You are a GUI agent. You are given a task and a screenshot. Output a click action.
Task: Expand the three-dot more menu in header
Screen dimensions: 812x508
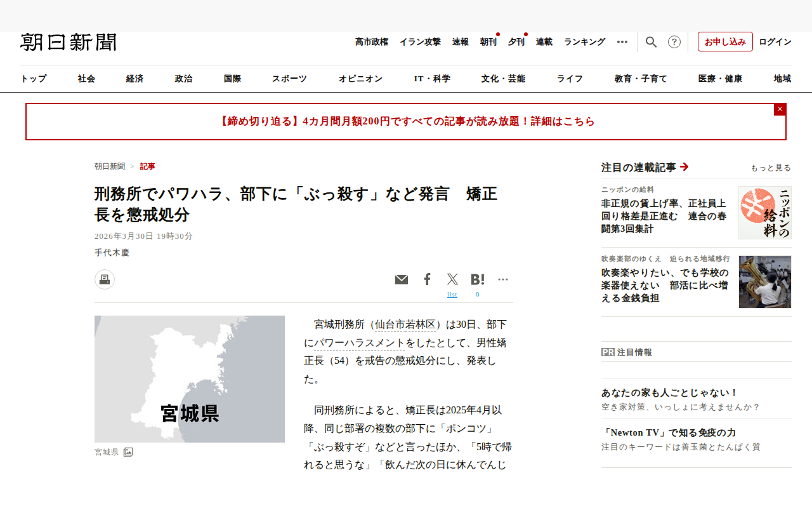[622, 42]
